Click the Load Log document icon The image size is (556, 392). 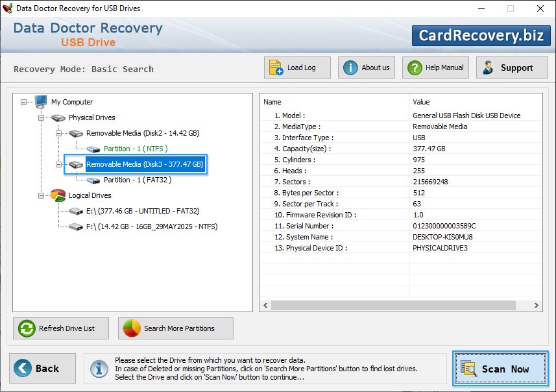pyautogui.click(x=276, y=67)
